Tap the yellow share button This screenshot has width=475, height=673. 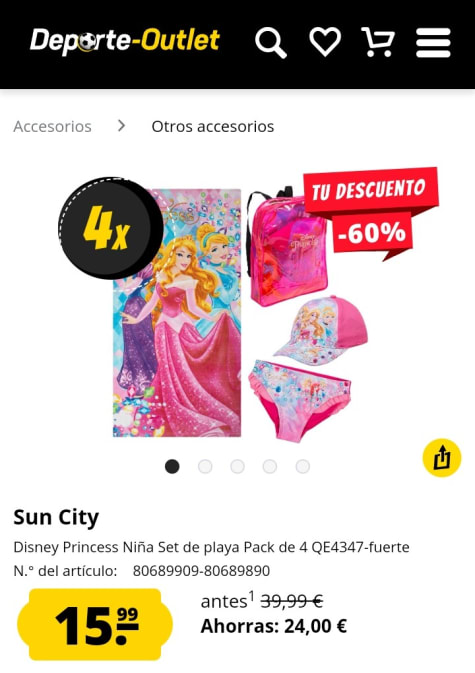click(442, 458)
